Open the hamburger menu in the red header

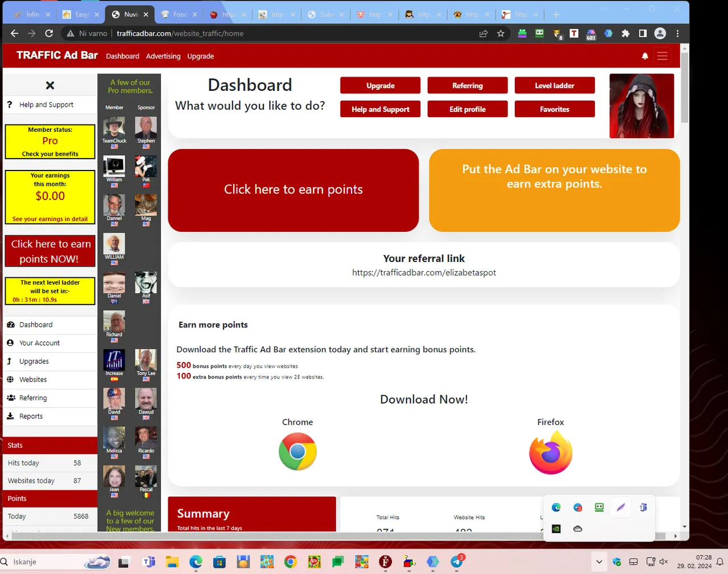point(662,56)
